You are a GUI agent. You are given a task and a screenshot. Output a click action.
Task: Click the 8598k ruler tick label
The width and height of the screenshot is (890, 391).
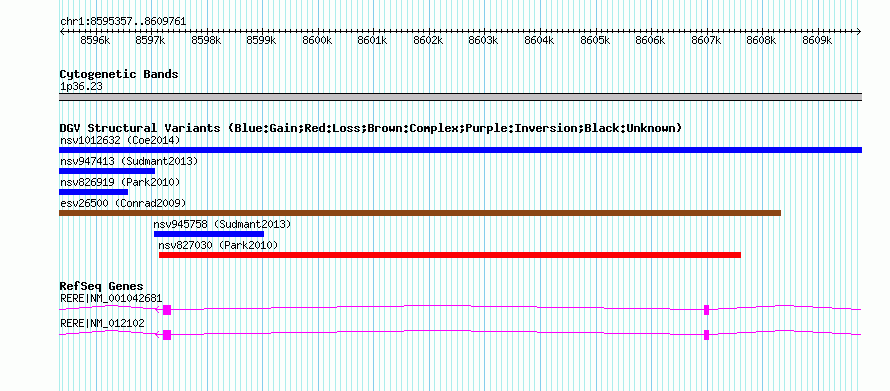(x=206, y=41)
